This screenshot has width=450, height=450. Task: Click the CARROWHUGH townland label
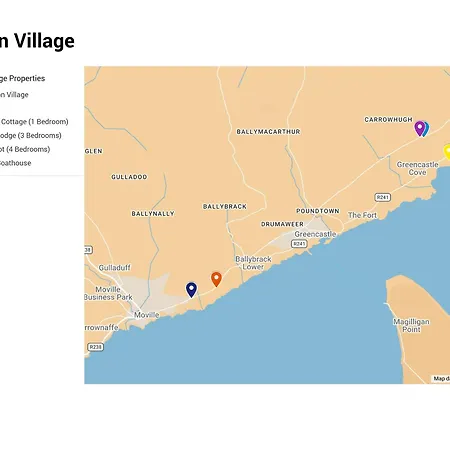[388, 119]
